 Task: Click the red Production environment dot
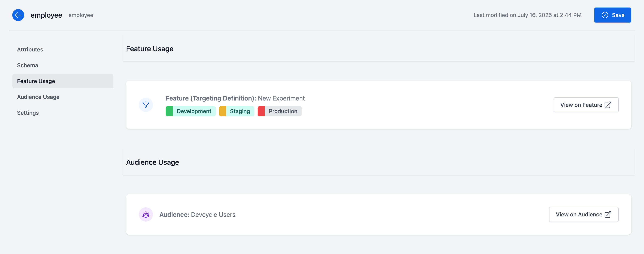click(262, 111)
